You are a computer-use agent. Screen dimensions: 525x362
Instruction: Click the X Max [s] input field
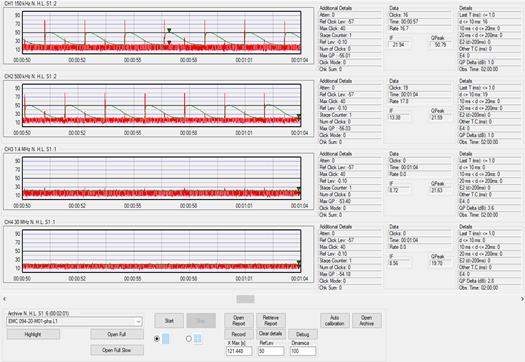pos(239,351)
